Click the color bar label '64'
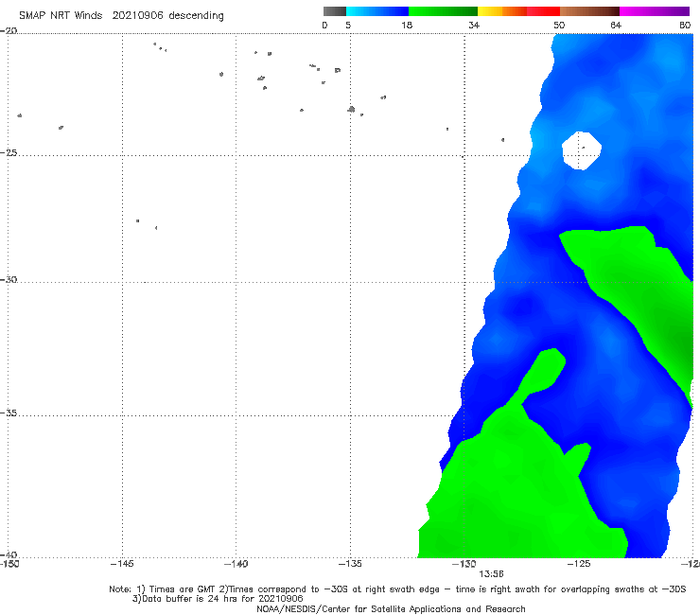 616,26
